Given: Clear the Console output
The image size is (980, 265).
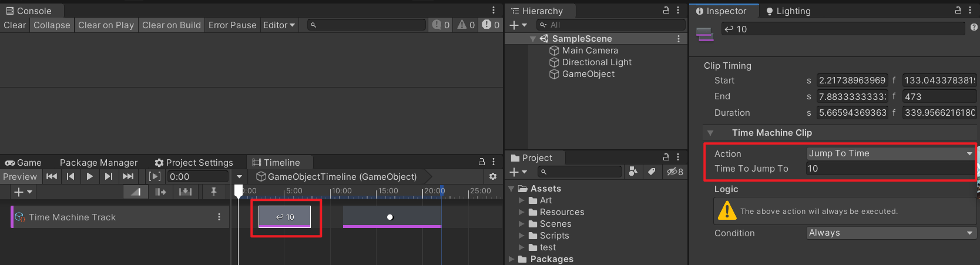Looking at the screenshot, I should click(15, 25).
